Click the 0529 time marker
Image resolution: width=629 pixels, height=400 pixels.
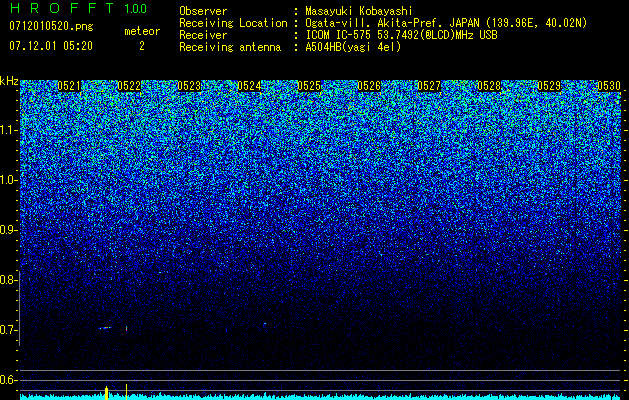[549, 86]
